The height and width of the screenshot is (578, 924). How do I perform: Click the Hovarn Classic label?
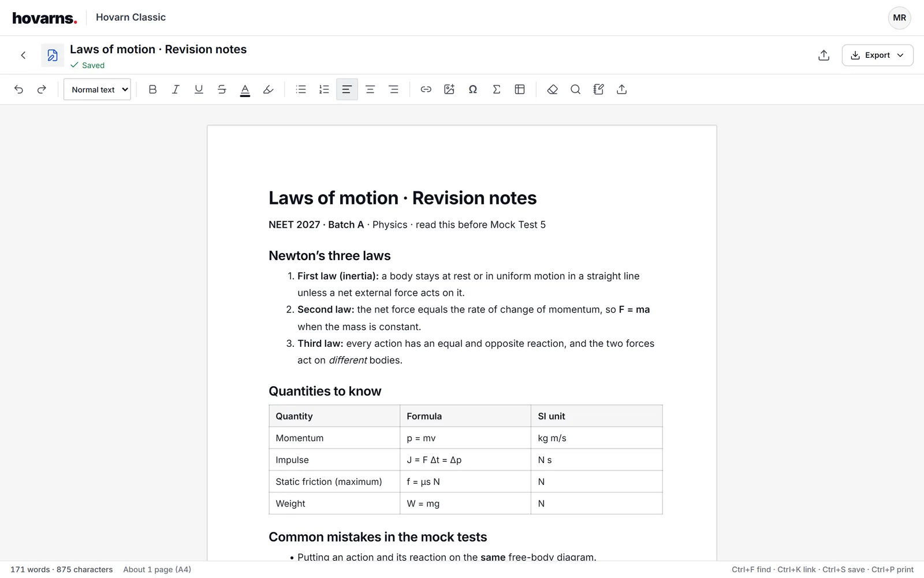pyautogui.click(x=131, y=17)
